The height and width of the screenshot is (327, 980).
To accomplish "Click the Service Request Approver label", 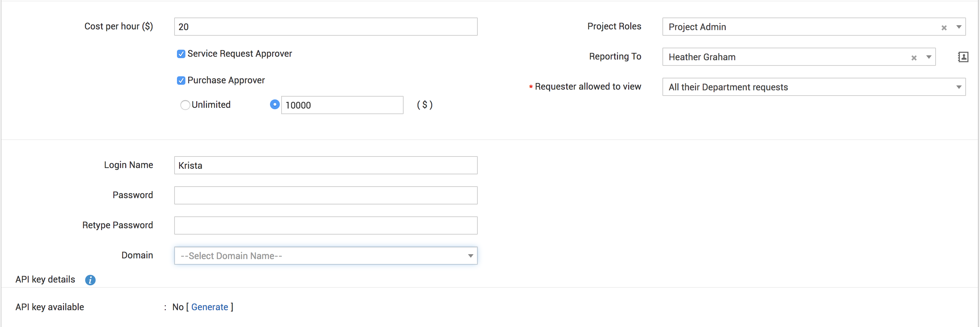I will 240,54.
